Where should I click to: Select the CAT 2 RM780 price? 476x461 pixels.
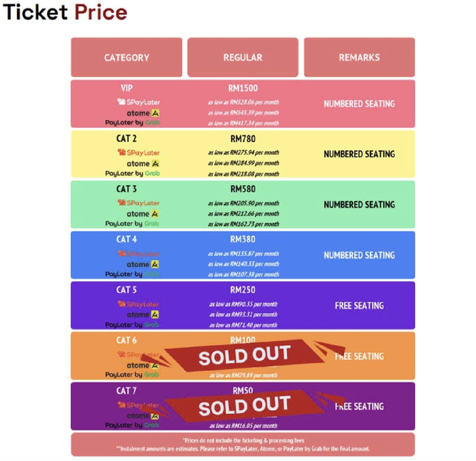coord(243,138)
